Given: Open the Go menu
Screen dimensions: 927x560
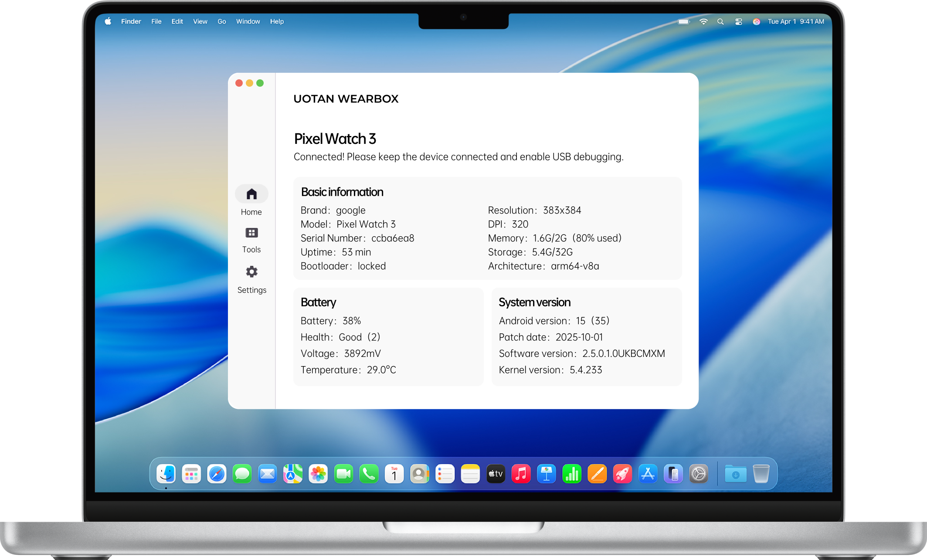Looking at the screenshot, I should click(221, 21).
